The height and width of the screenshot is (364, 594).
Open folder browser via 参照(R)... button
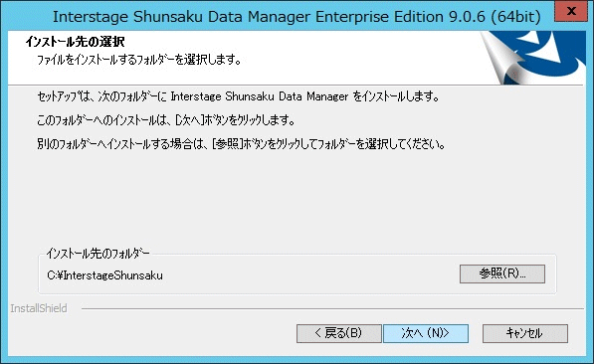502,273
